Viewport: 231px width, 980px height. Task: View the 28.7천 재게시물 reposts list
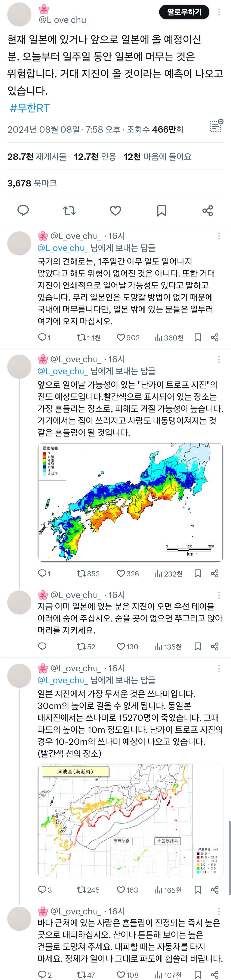click(x=37, y=157)
